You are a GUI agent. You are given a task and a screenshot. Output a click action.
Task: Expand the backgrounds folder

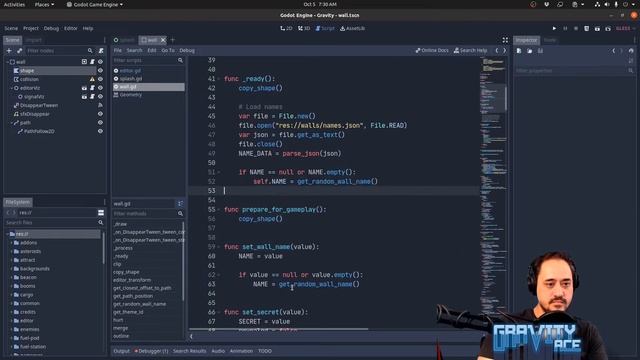click(11, 269)
